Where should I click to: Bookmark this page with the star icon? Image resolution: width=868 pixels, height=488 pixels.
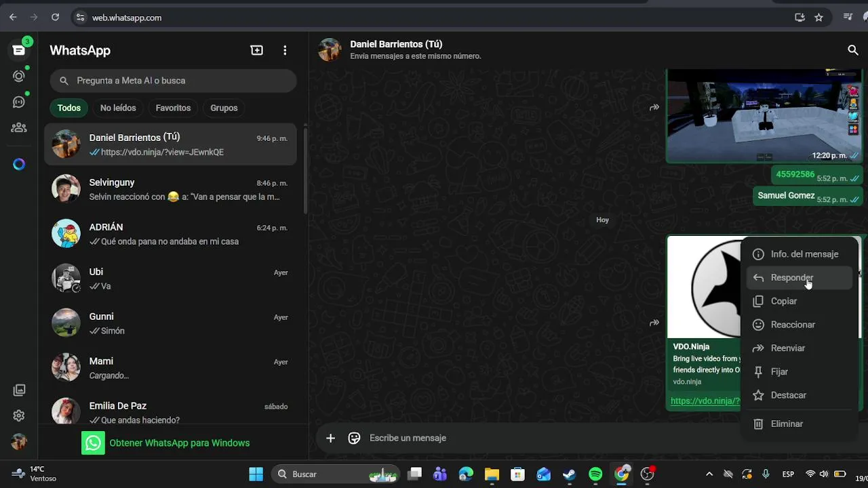[818, 18]
